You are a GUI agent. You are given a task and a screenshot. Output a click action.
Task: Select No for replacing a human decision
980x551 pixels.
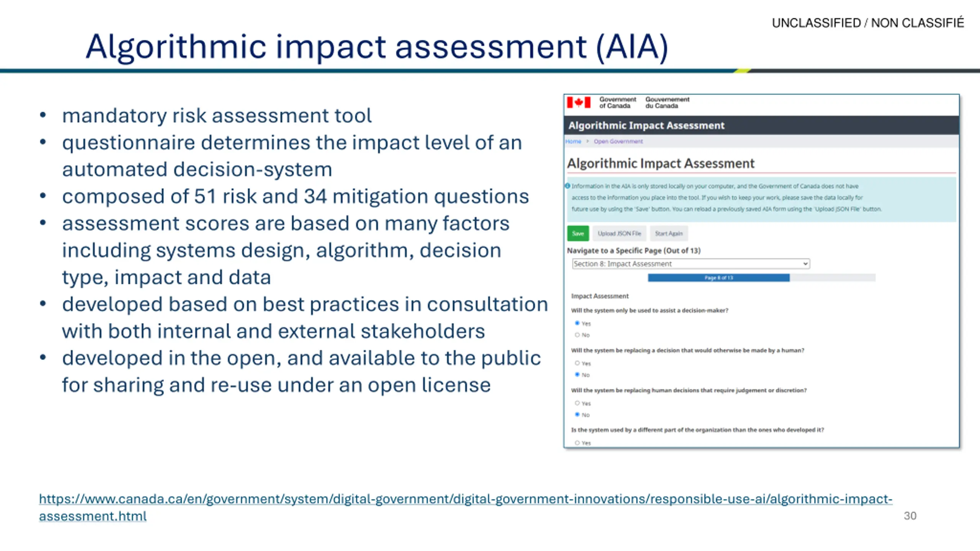tap(577, 375)
